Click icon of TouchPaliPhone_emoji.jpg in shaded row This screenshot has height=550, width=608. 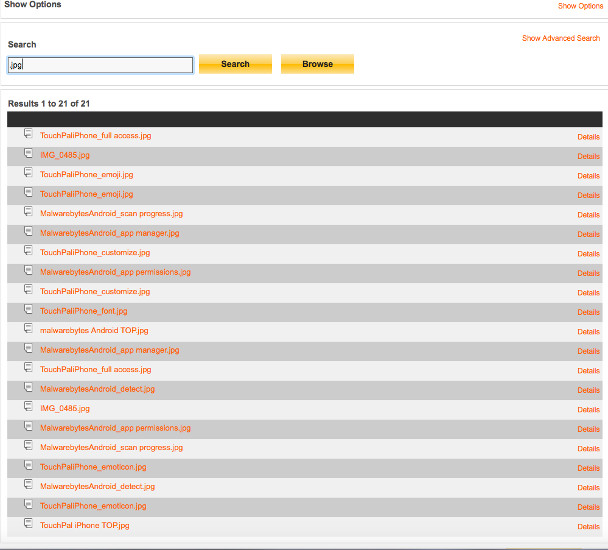[28, 192]
